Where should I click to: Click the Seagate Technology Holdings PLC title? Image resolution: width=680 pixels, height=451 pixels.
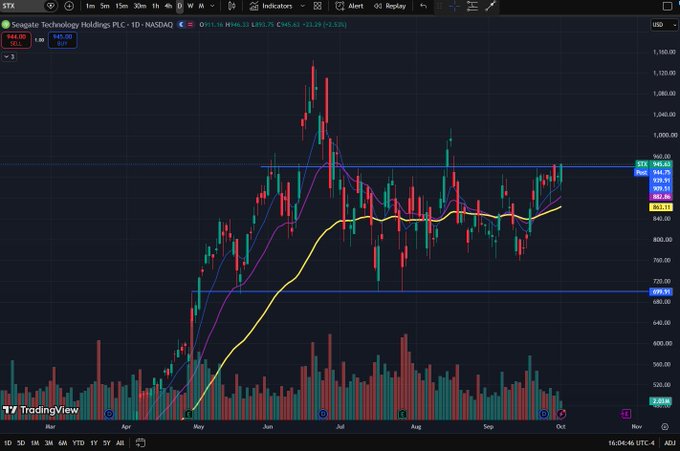point(70,25)
